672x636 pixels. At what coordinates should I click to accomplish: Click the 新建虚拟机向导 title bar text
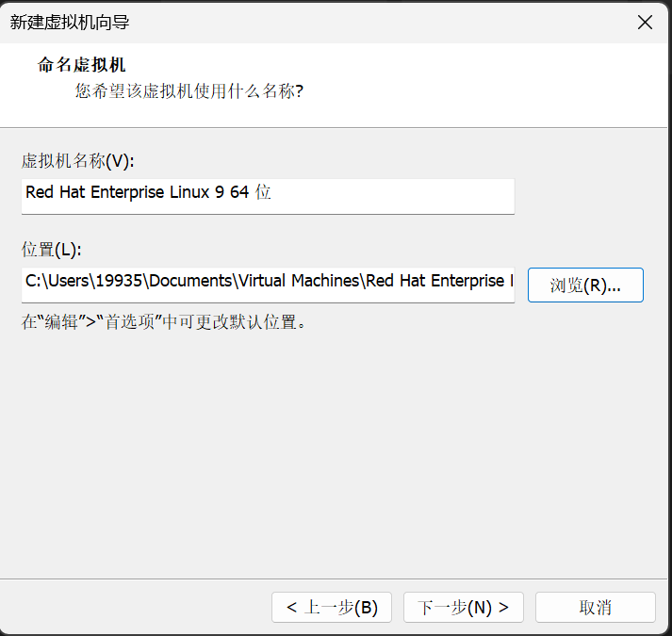[x=70, y=23]
